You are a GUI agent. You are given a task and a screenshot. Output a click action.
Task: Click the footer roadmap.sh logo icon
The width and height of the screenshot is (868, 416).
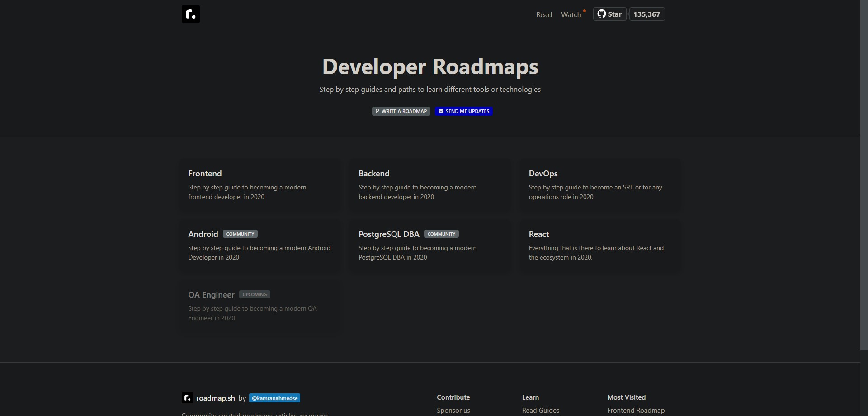pyautogui.click(x=187, y=398)
